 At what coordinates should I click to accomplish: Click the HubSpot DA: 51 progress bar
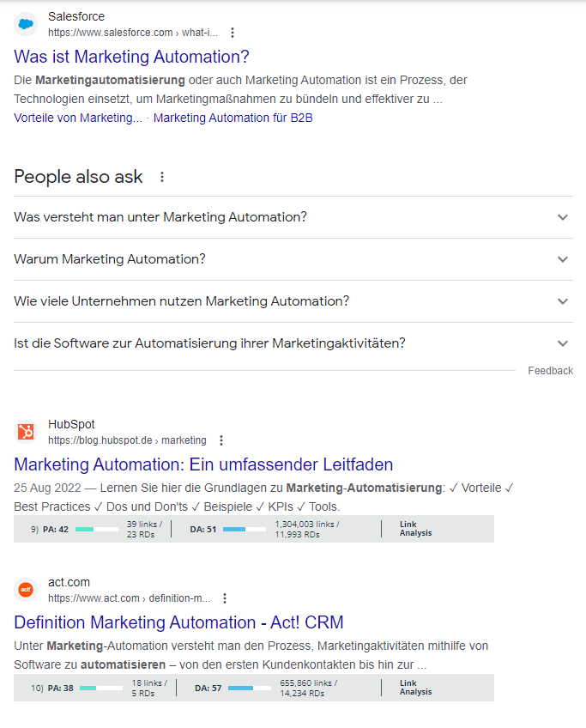pyautogui.click(x=245, y=530)
